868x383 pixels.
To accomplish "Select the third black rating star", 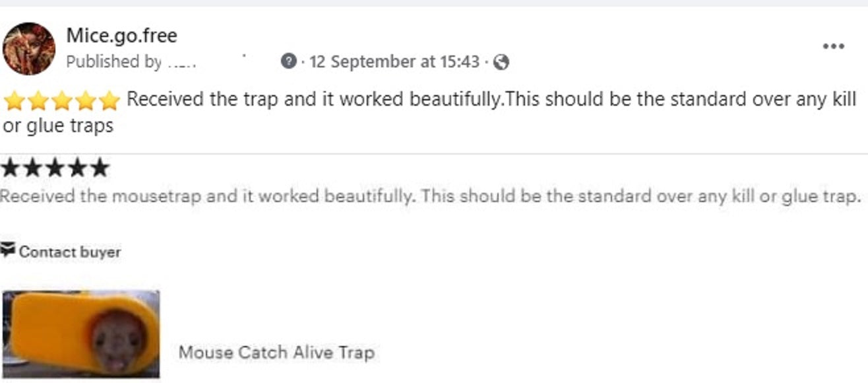I will pyautogui.click(x=54, y=168).
